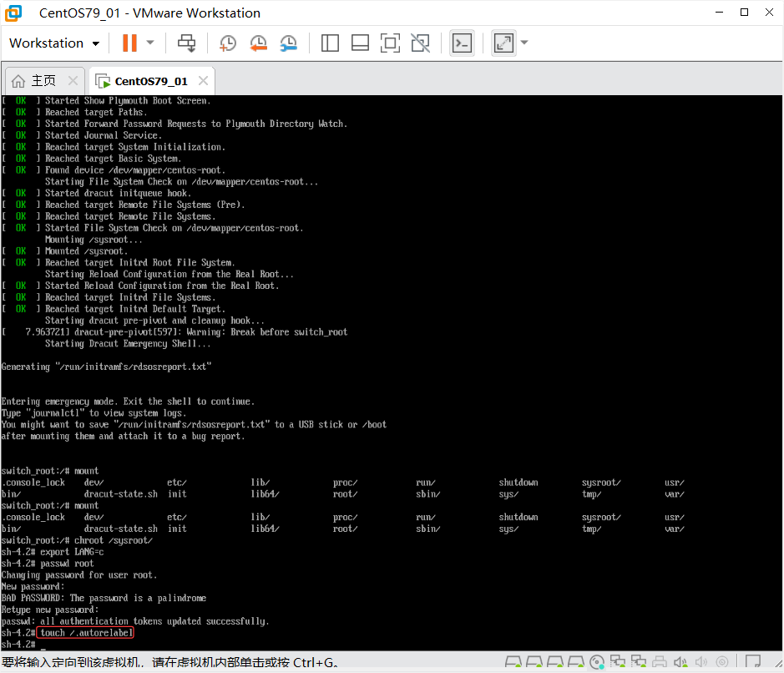Image resolution: width=784 pixels, height=673 pixels.
Task: Take a snapshot of the VM
Action: tap(227, 43)
